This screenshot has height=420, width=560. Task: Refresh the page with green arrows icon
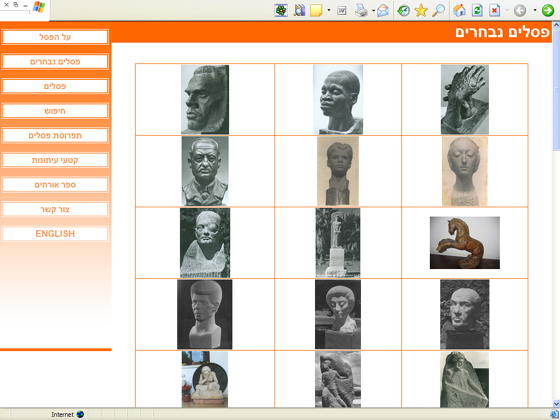[477, 10]
